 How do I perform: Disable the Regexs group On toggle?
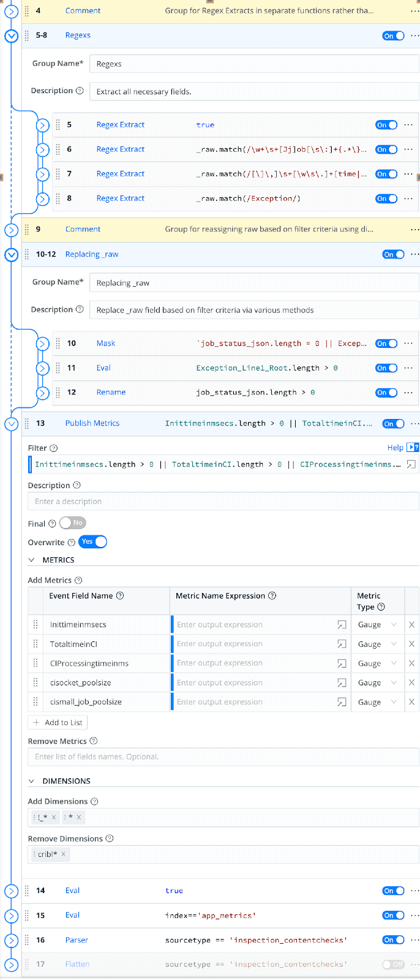(393, 36)
